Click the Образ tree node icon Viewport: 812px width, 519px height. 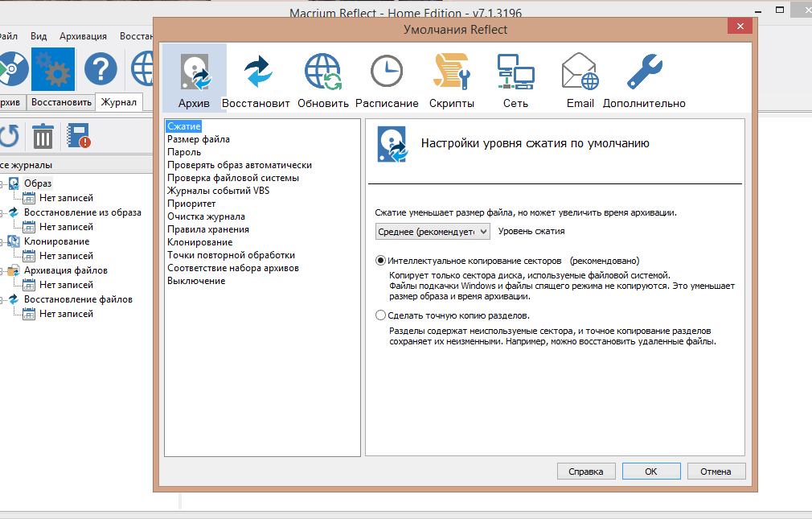tap(14, 183)
